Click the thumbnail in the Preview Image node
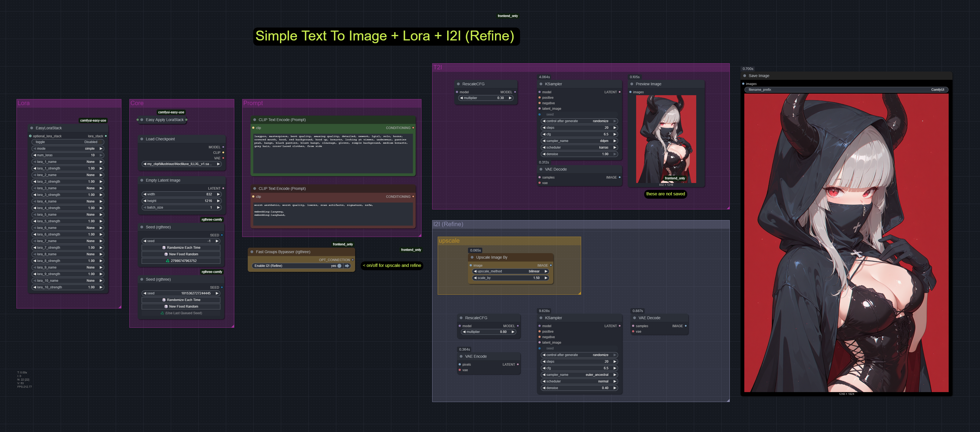The height and width of the screenshot is (432, 980). tap(666, 139)
